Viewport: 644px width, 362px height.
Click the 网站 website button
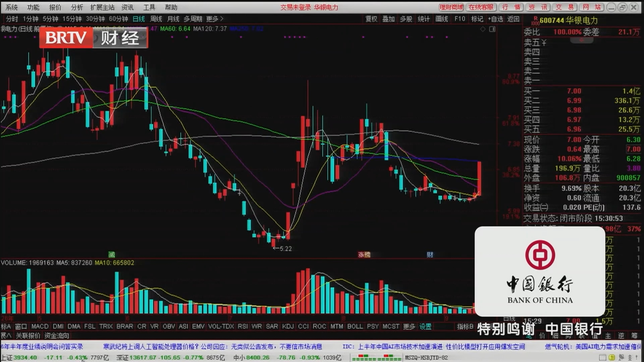click(x=592, y=7)
